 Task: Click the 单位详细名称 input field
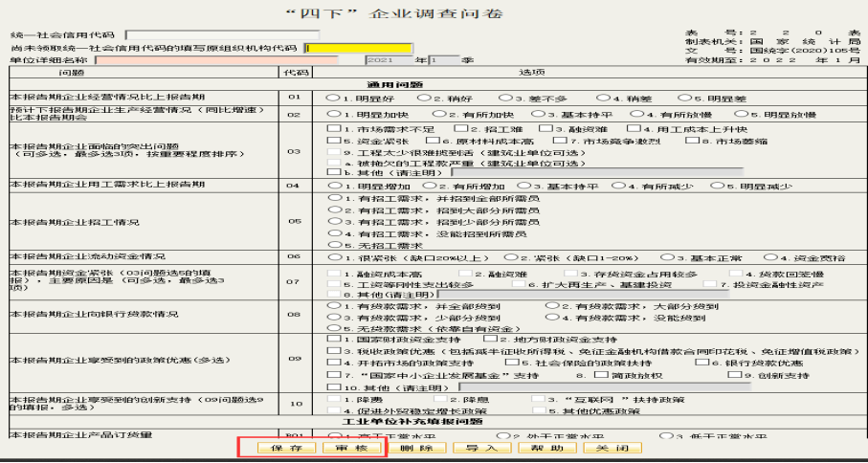coord(216,59)
